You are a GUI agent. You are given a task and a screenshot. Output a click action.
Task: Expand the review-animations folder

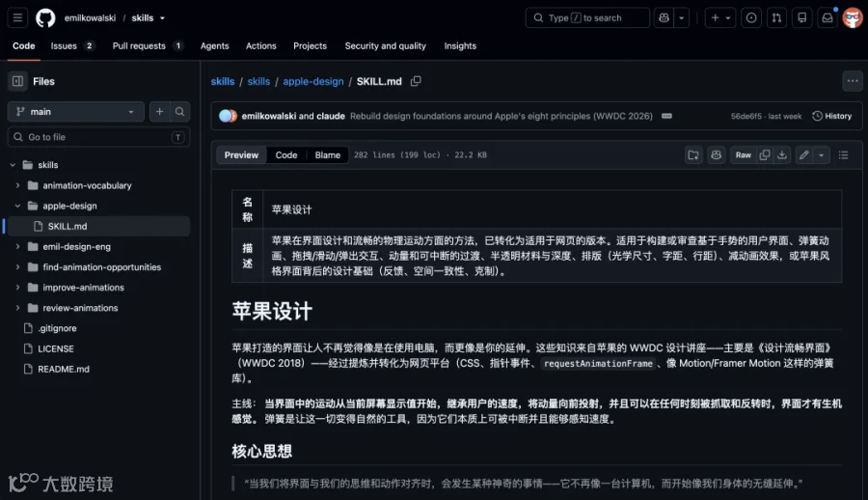click(x=17, y=308)
